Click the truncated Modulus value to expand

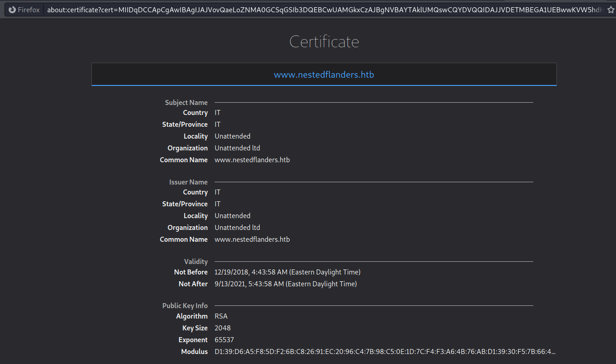tap(385, 352)
